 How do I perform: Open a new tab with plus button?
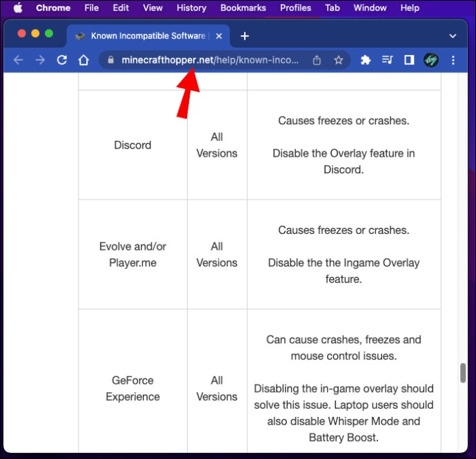(x=244, y=36)
